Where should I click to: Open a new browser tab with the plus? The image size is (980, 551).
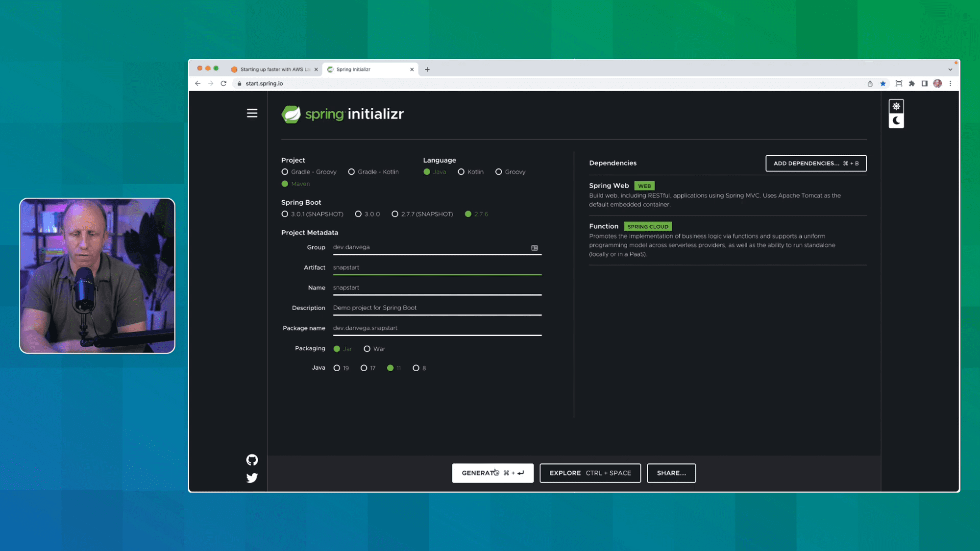427,69
